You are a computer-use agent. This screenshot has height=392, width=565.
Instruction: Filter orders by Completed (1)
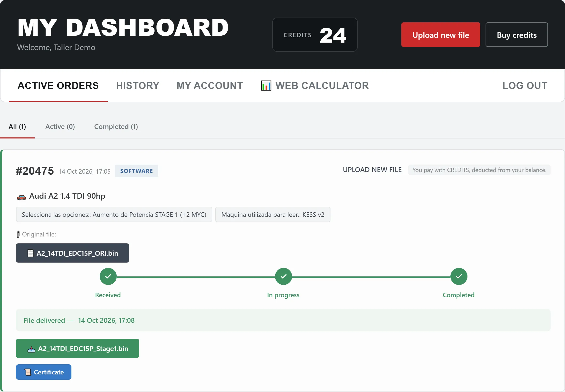tap(116, 126)
